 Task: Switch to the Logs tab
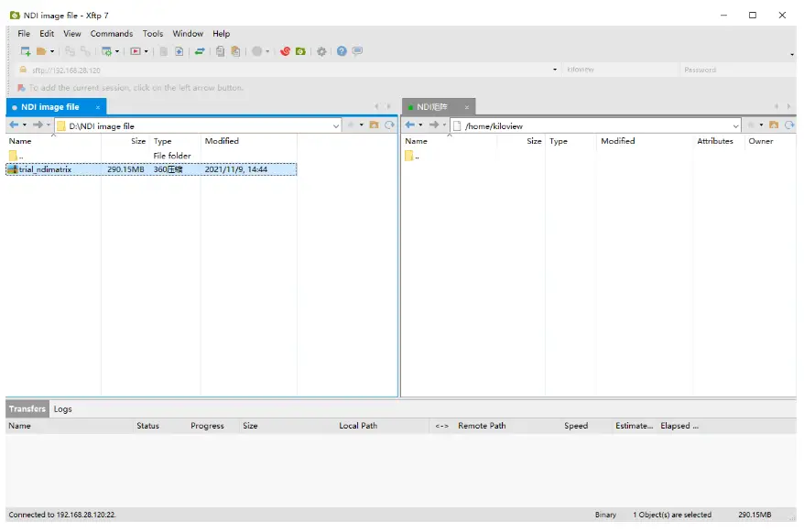tap(62, 409)
